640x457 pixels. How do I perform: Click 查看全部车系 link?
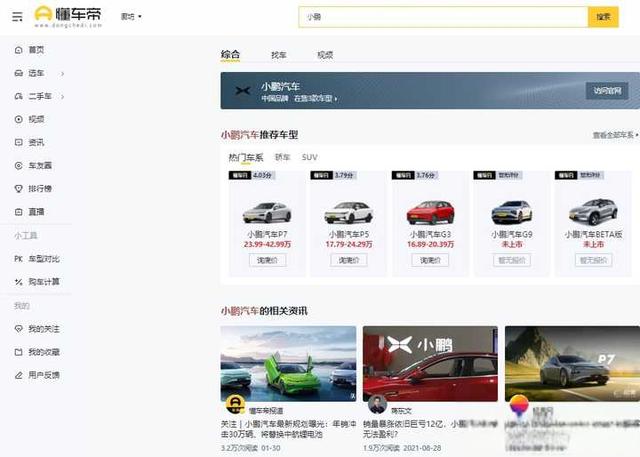coord(615,135)
